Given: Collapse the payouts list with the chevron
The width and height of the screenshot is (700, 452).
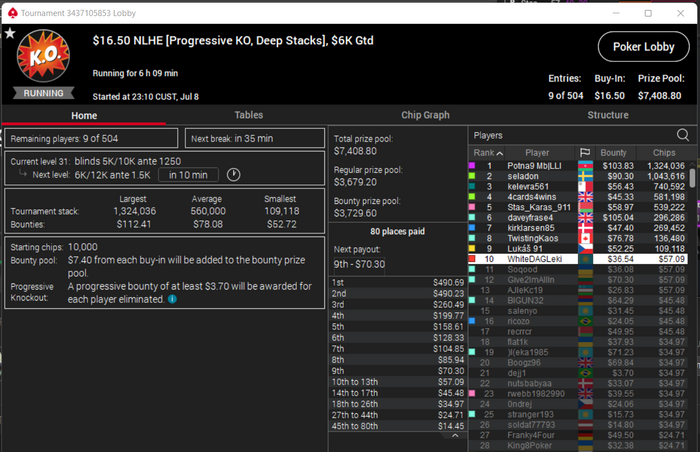Looking at the screenshot, I should (455, 435).
